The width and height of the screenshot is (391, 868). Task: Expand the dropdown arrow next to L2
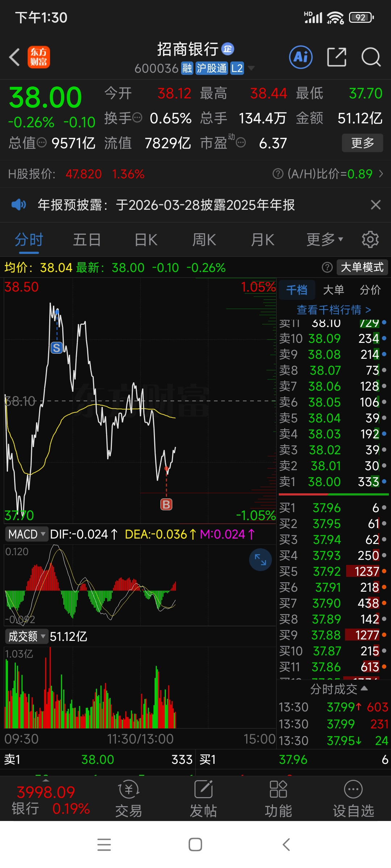pyautogui.click(x=251, y=68)
